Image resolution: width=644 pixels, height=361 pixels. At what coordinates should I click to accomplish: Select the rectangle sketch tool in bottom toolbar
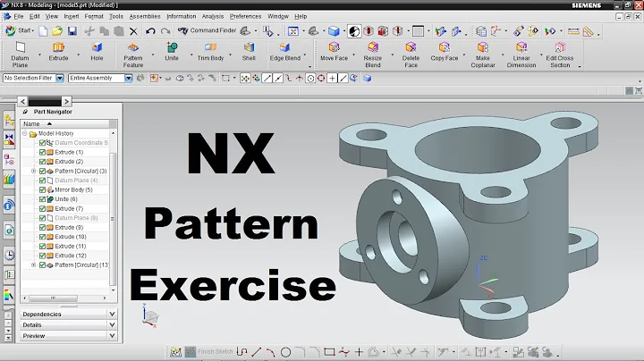(329, 352)
